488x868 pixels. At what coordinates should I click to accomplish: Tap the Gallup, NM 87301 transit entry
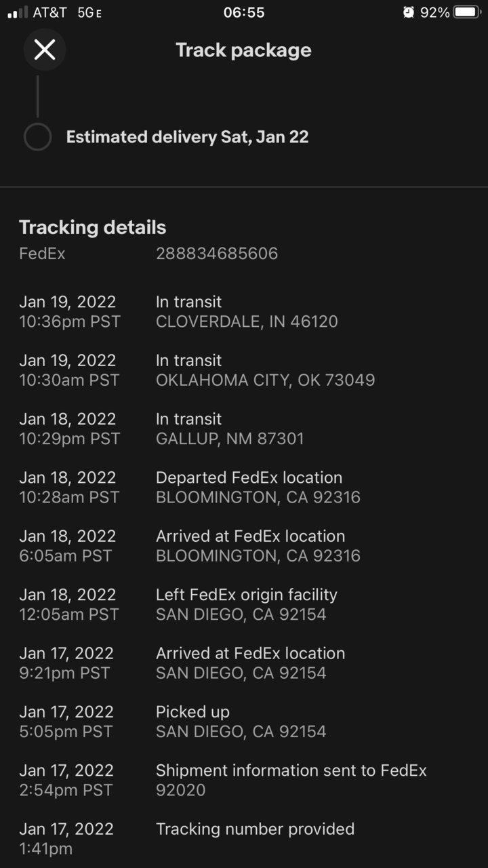click(x=244, y=429)
